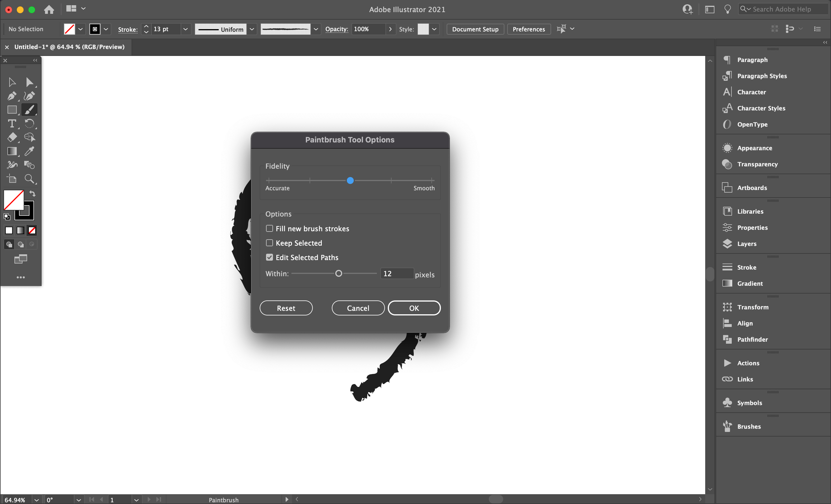The height and width of the screenshot is (504, 831).
Task: Select the Direct Selection tool
Action: point(29,82)
